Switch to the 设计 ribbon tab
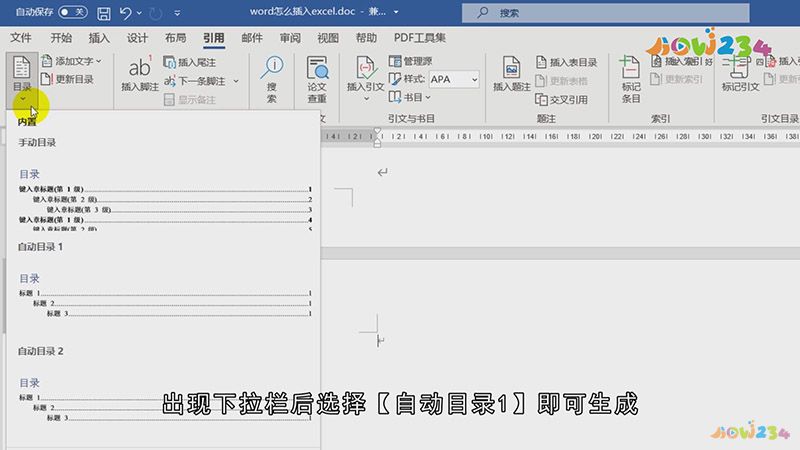 [x=137, y=38]
